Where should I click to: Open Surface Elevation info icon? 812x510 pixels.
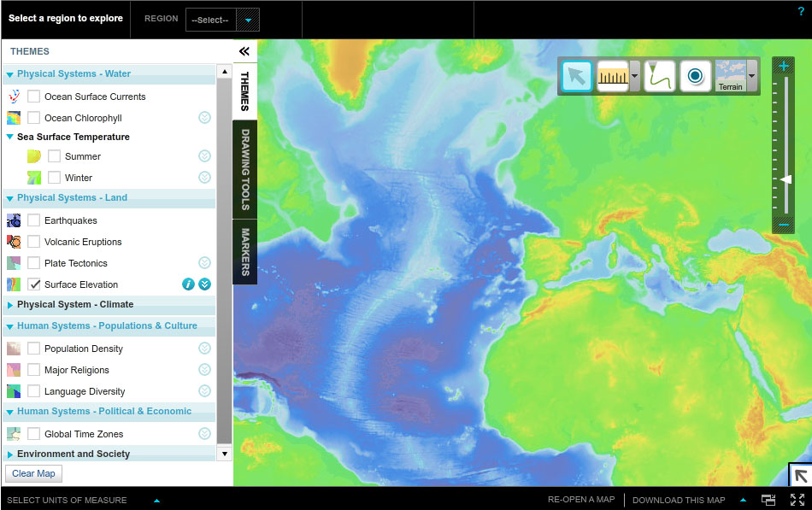[189, 284]
